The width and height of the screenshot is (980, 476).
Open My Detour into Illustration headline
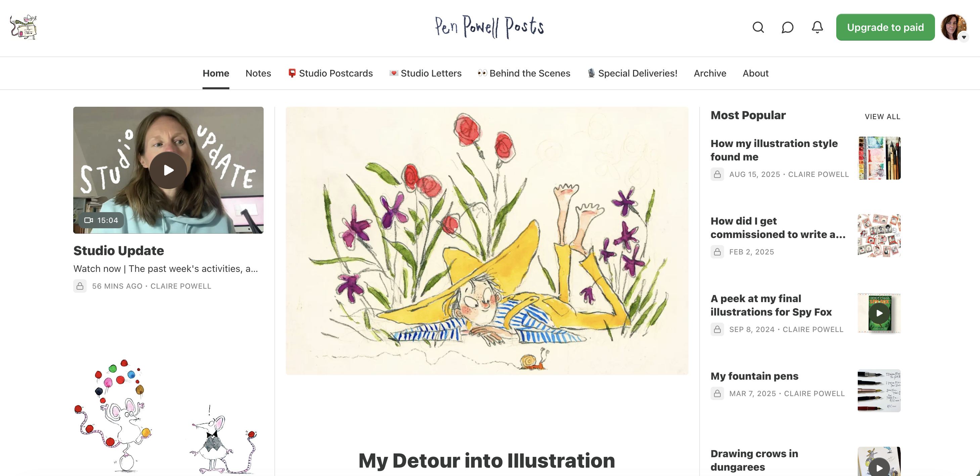487,461
